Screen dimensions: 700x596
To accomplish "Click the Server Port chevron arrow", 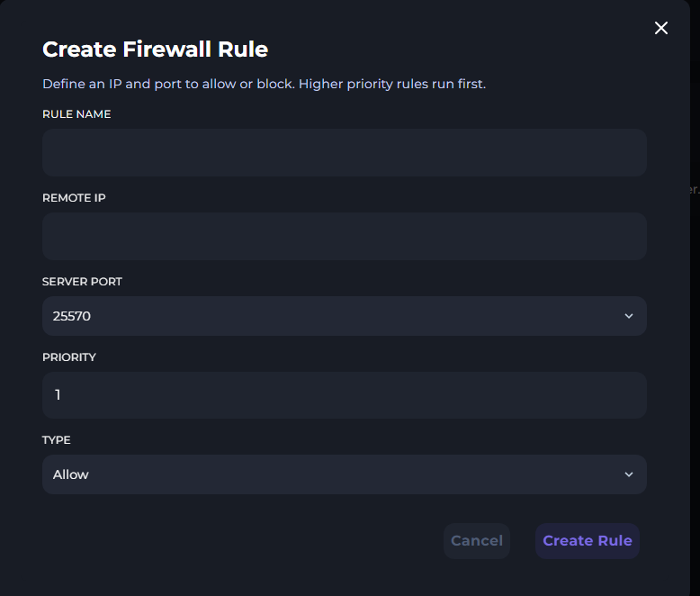I will click(629, 316).
